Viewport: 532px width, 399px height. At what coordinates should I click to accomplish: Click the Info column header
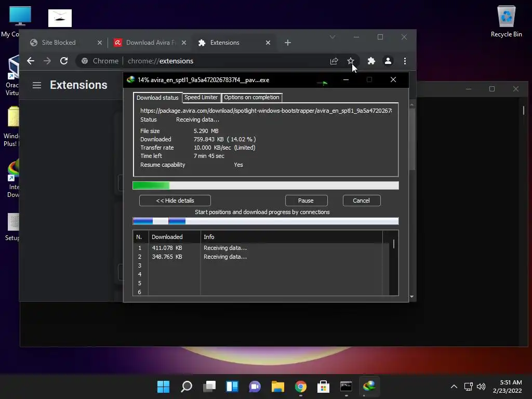click(291, 237)
